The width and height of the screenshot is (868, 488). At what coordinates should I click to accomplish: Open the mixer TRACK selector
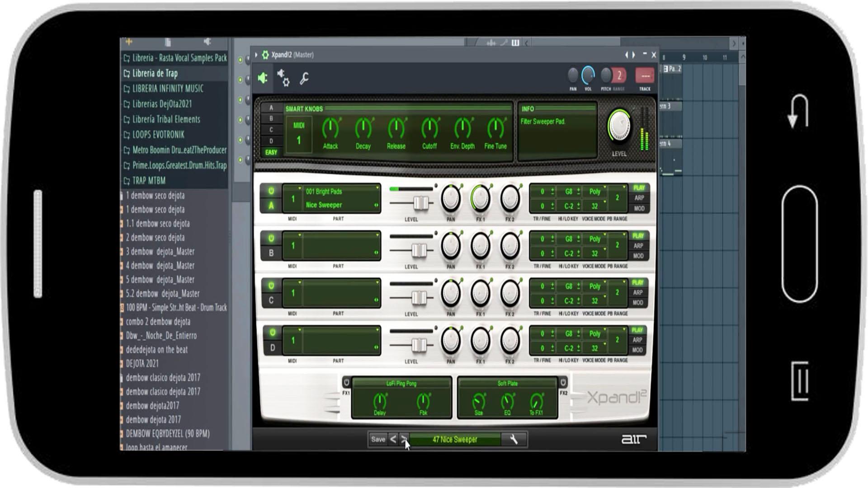[645, 75]
